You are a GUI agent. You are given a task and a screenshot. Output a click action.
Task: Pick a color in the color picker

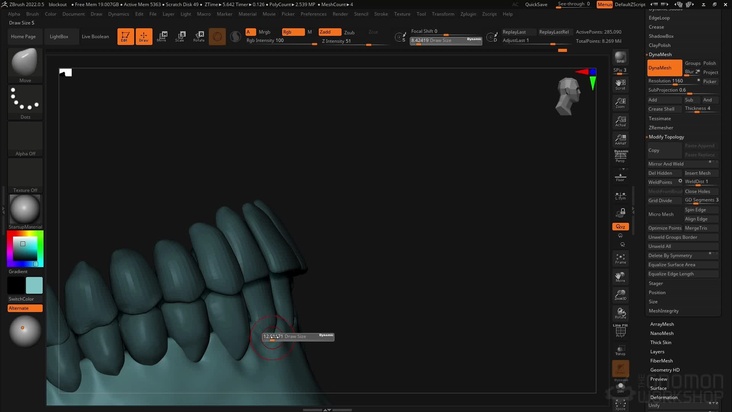click(x=25, y=249)
